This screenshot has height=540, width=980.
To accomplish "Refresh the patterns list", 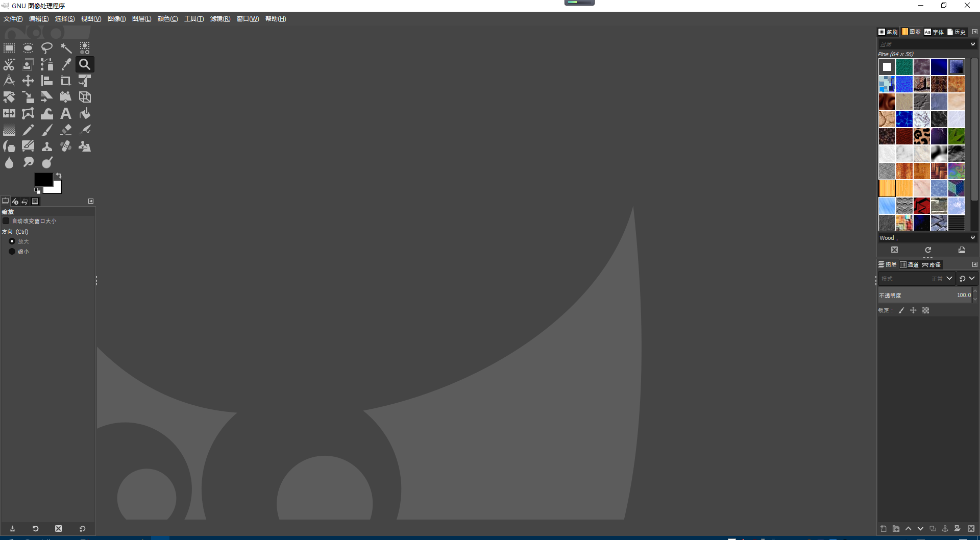I will click(x=928, y=250).
